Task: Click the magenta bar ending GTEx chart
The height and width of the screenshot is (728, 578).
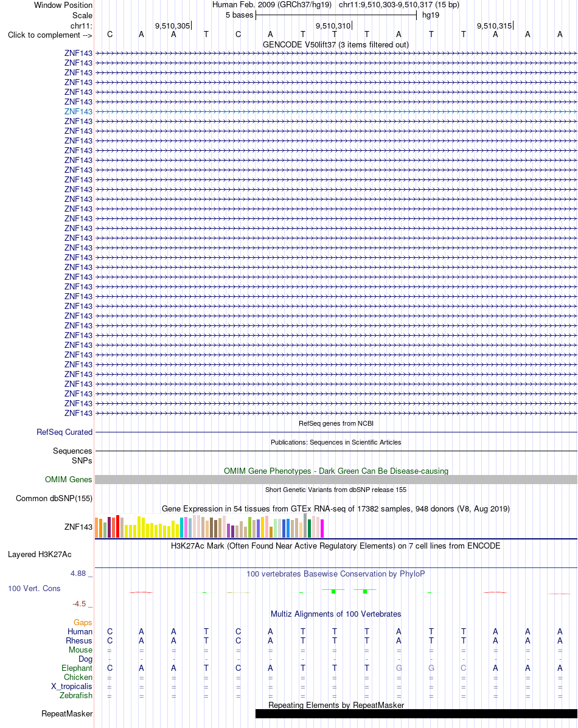Action: (322, 529)
